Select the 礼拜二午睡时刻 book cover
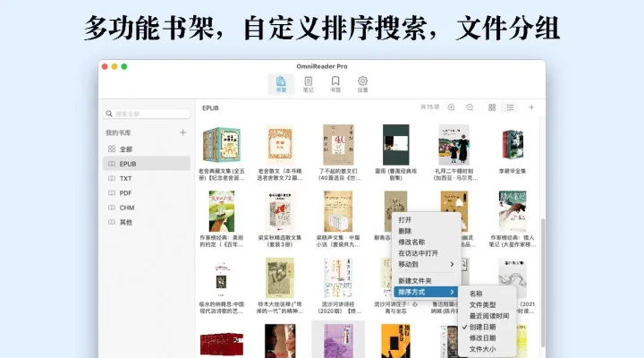Screen dimensions: 644x358 coord(453,145)
